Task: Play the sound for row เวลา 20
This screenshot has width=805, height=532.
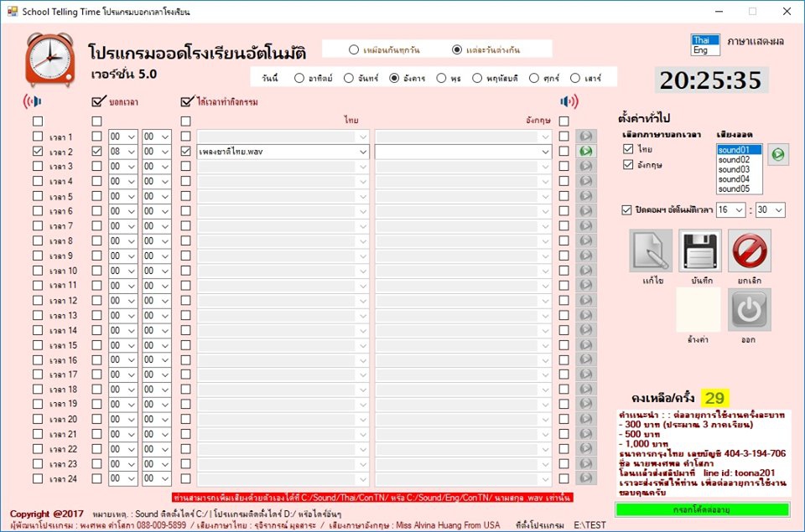Action: (586, 419)
